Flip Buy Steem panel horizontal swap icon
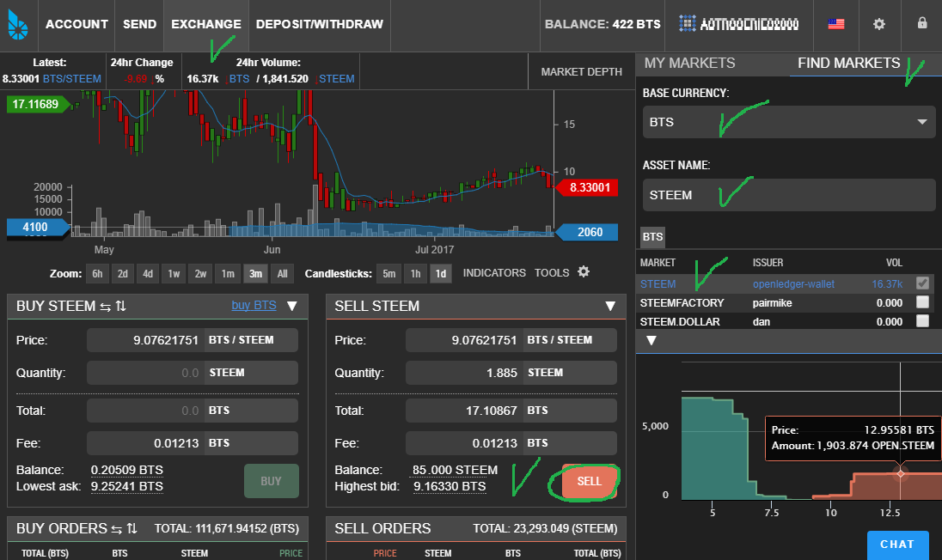Screen dimensions: 942x560 105,307
